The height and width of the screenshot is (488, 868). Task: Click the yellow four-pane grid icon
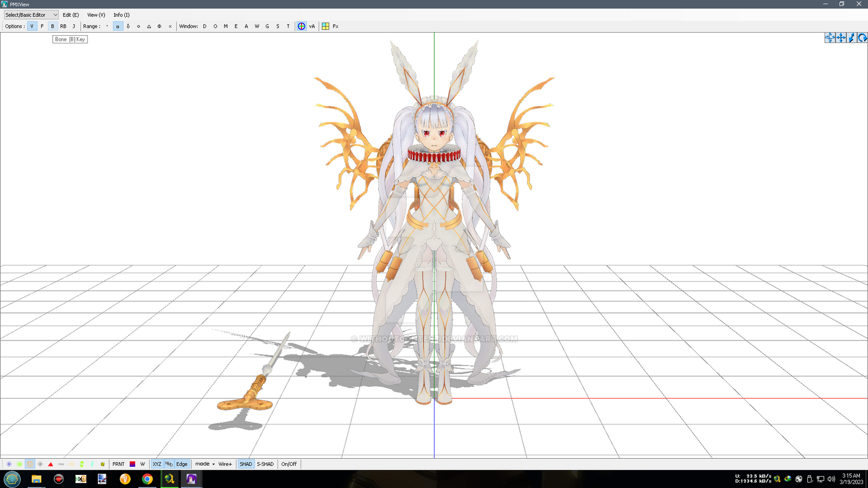coord(325,26)
